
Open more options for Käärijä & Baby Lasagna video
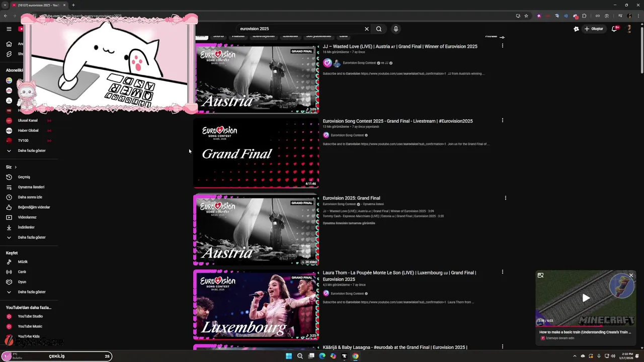click(502, 346)
